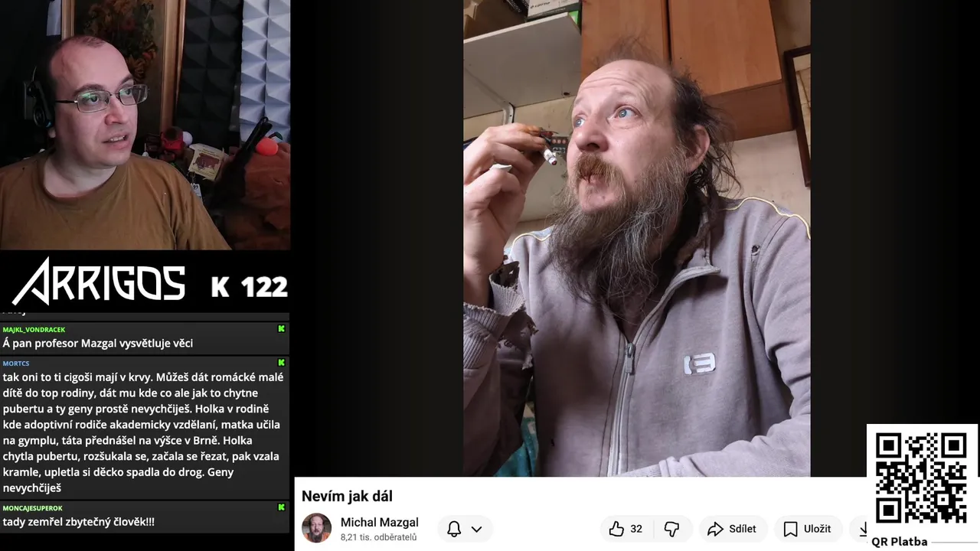The image size is (980, 551).
Task: Click the 8,21 tis. odběratelů subscriber count
Action: [378, 537]
